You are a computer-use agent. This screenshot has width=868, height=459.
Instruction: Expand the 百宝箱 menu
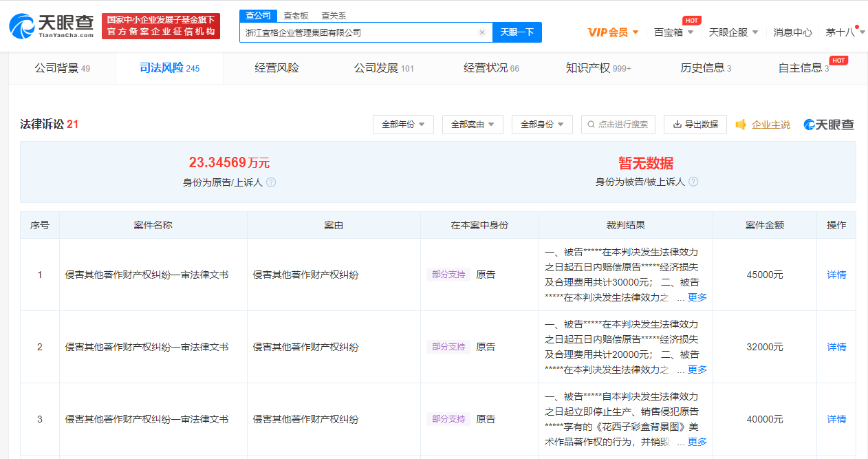point(673,32)
